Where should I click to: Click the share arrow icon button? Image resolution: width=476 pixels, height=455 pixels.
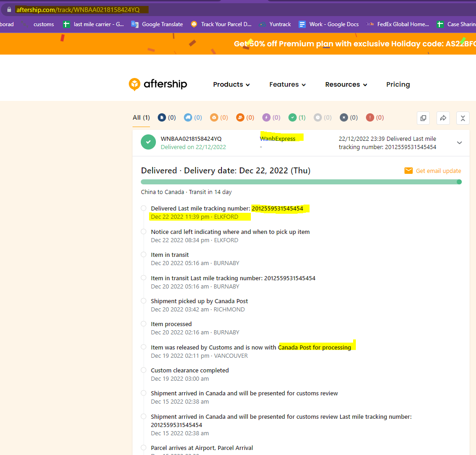pos(443,118)
